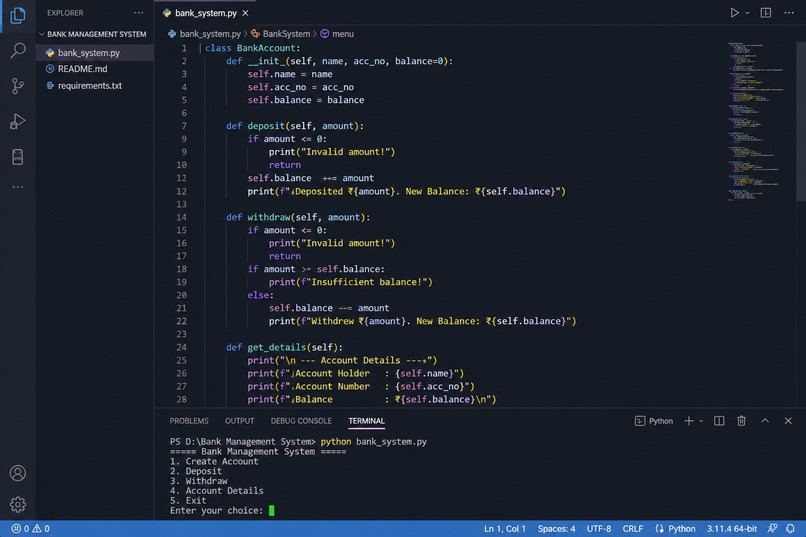Click the EXPLORER sidebar title

pos(65,13)
